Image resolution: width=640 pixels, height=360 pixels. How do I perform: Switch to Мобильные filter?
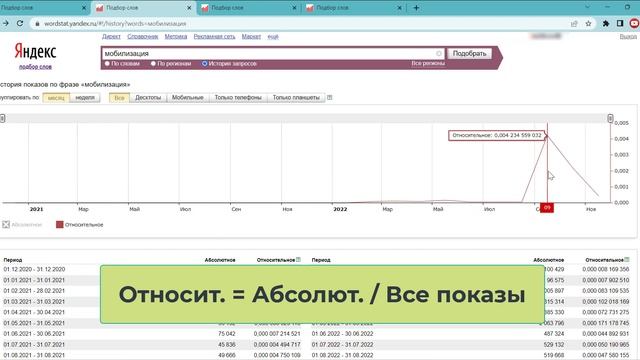(188, 98)
